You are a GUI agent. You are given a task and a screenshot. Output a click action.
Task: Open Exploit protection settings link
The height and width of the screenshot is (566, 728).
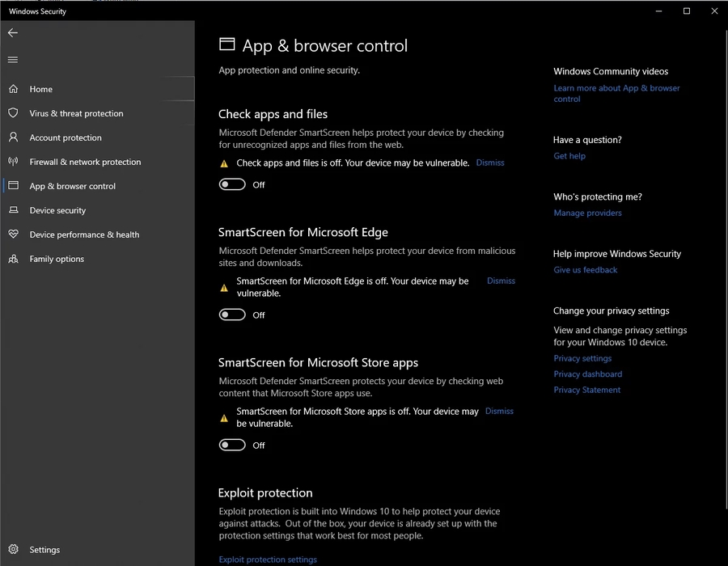click(268, 560)
